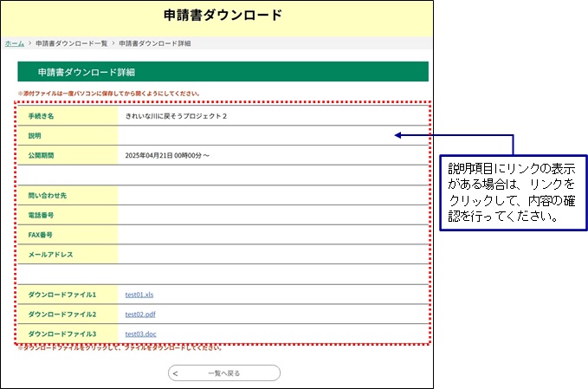
Task: Click the 説明 row label
Action: click(x=35, y=135)
